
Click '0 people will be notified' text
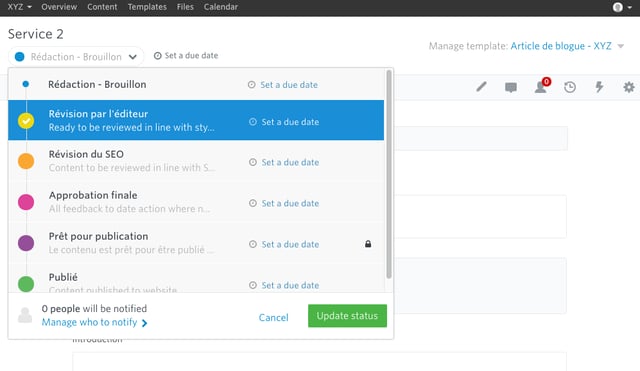94,309
